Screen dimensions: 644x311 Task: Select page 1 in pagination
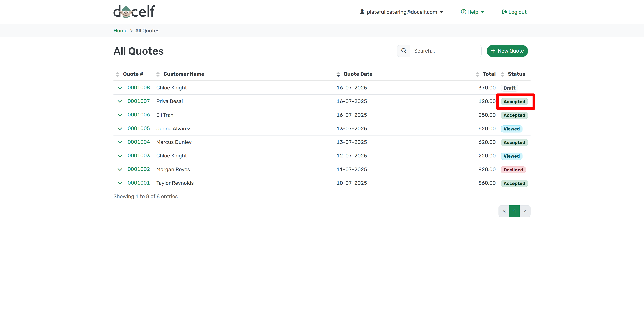click(514, 211)
